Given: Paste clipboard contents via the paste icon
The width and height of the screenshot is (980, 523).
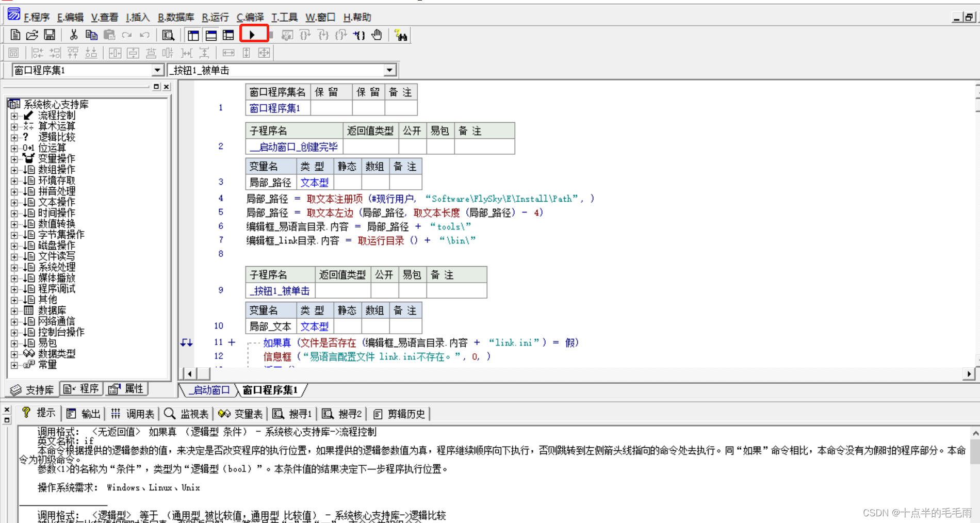Looking at the screenshot, I should [109, 35].
